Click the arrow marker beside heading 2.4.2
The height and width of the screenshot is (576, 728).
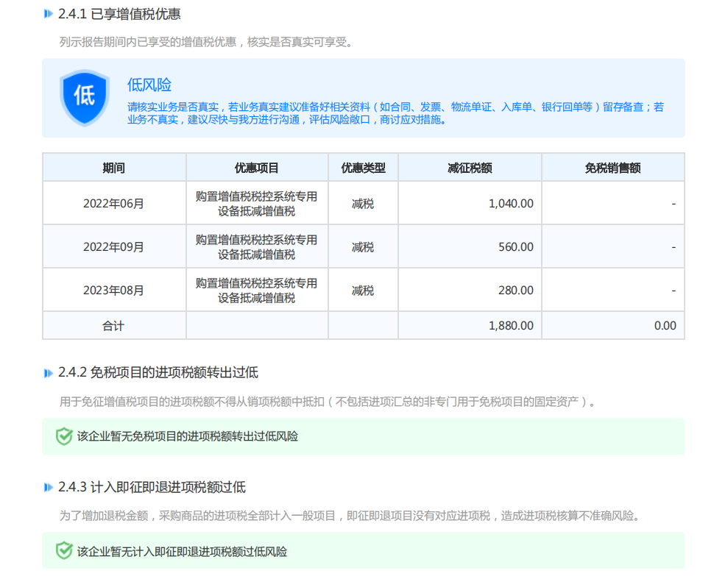[x=49, y=373]
